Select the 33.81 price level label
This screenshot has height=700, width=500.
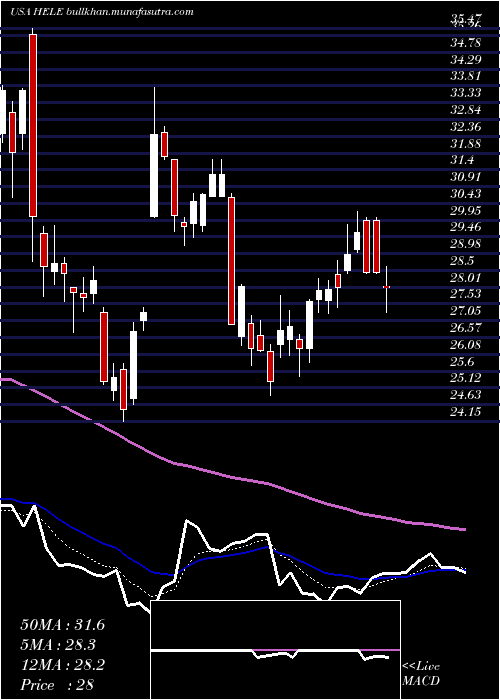tap(466, 76)
